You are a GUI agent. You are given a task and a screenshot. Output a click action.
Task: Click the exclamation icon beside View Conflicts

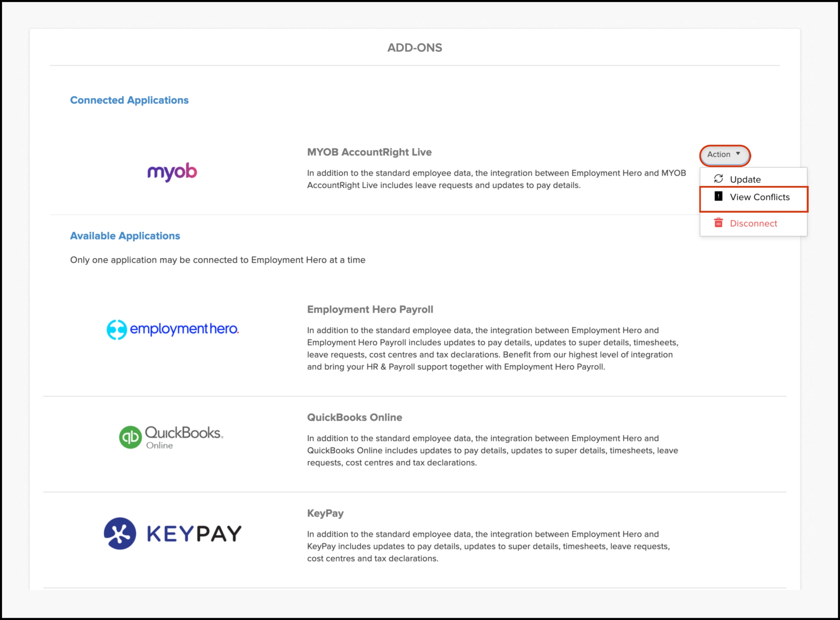[x=718, y=196]
